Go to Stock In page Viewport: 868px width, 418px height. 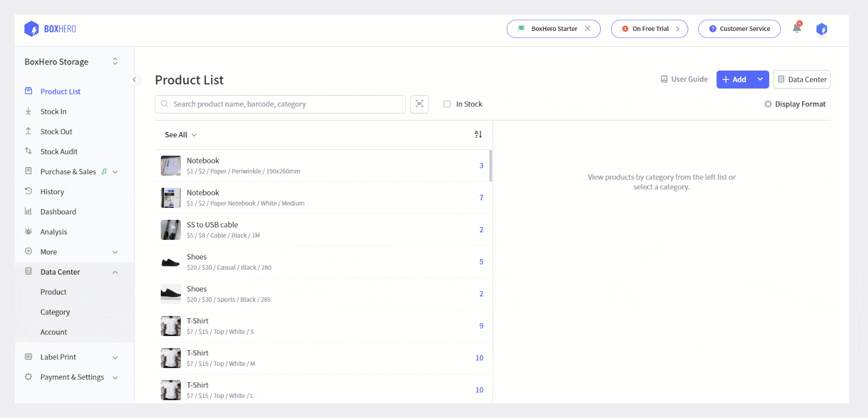[53, 112]
